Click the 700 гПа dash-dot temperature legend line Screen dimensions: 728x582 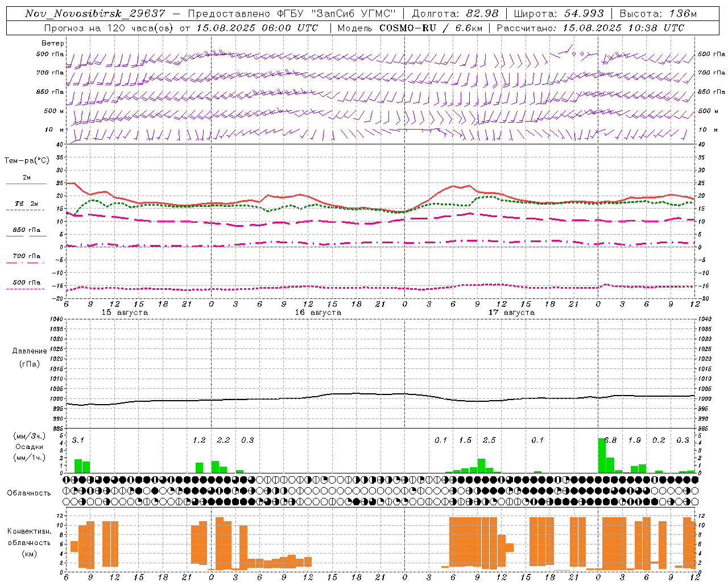tap(26, 263)
